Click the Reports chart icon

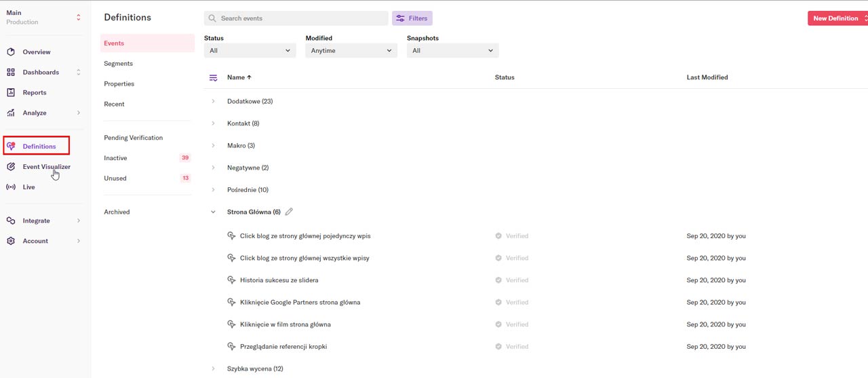(x=11, y=93)
